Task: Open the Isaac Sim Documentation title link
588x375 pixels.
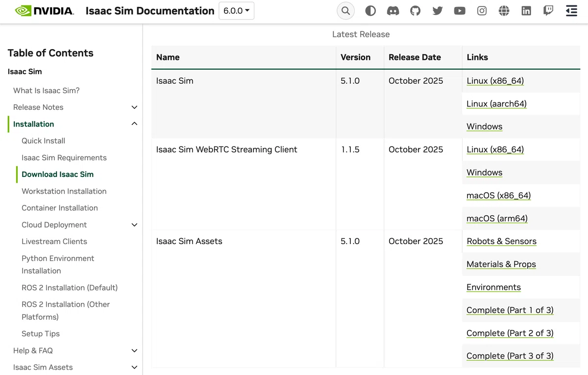Action: tap(150, 11)
